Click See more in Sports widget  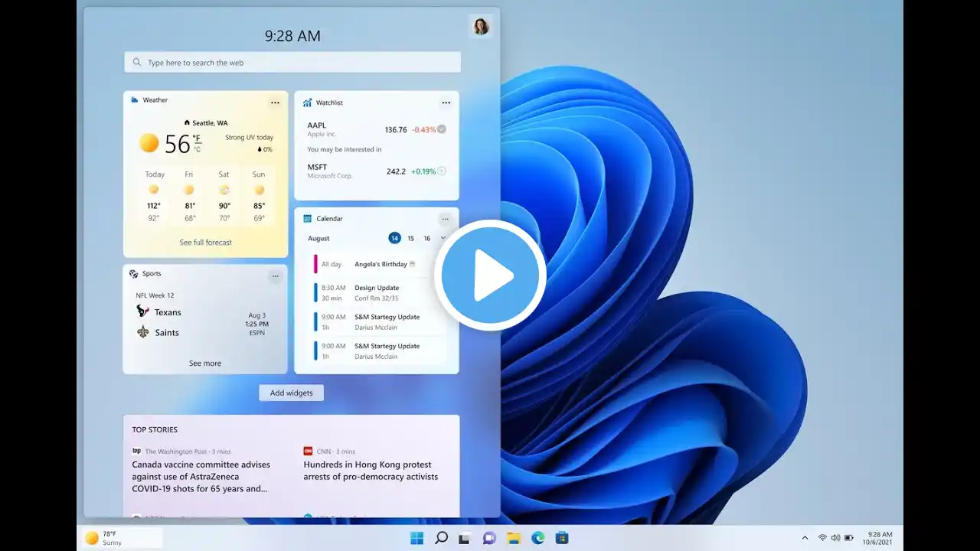[x=205, y=364]
